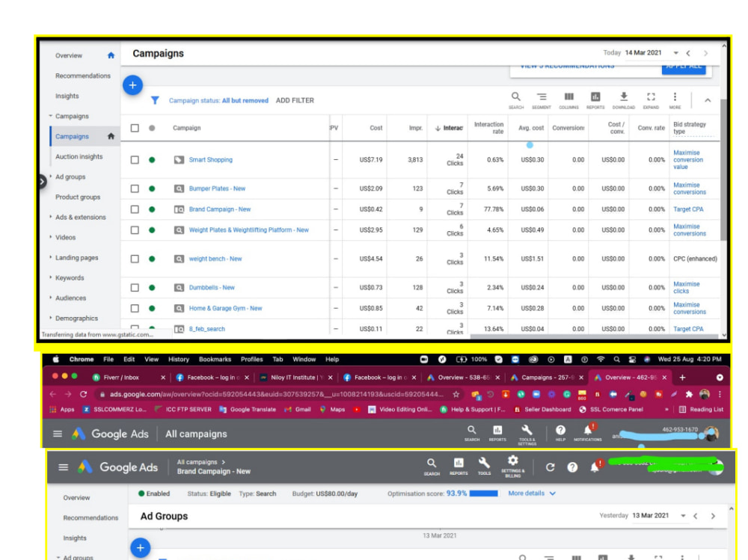Screen dimensions: 748x560
Task: Click Reports in All campaigns header
Action: pyautogui.click(x=497, y=433)
